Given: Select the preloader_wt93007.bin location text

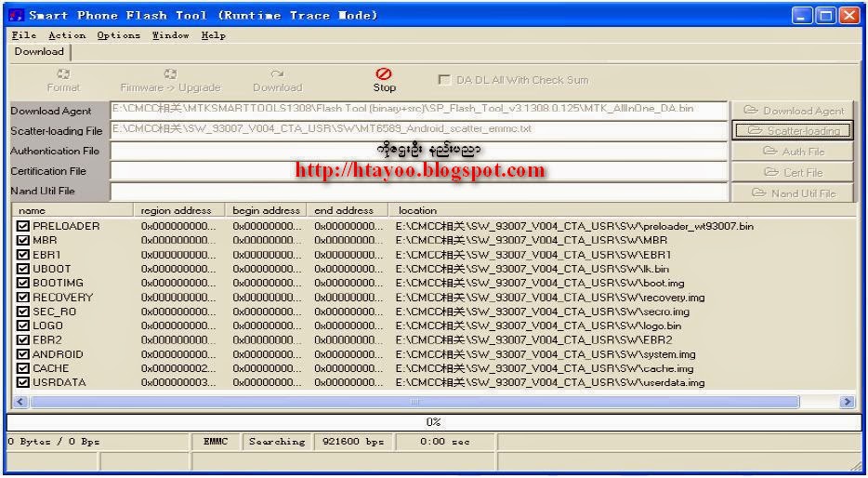Looking at the screenshot, I should click(x=574, y=226).
